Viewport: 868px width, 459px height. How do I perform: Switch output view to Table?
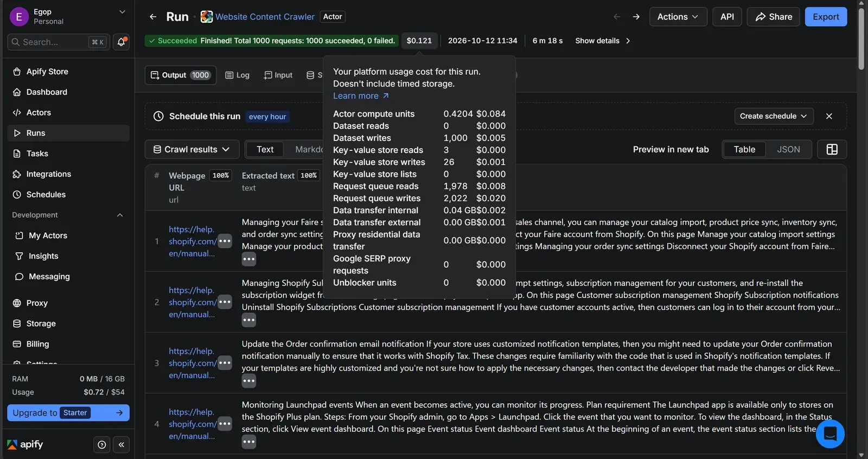(744, 149)
